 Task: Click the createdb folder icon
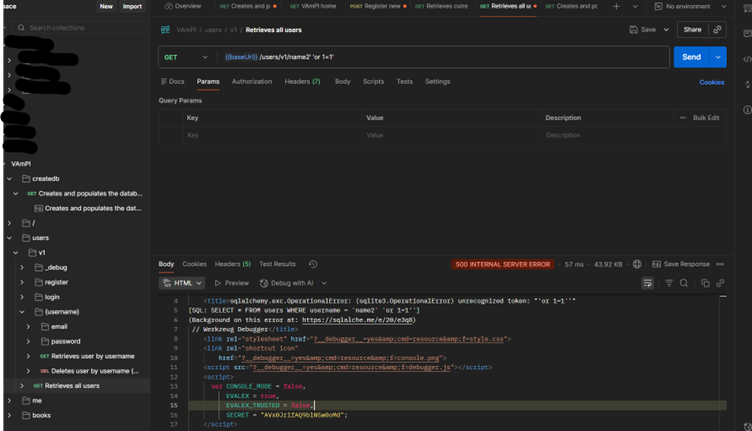(x=26, y=179)
